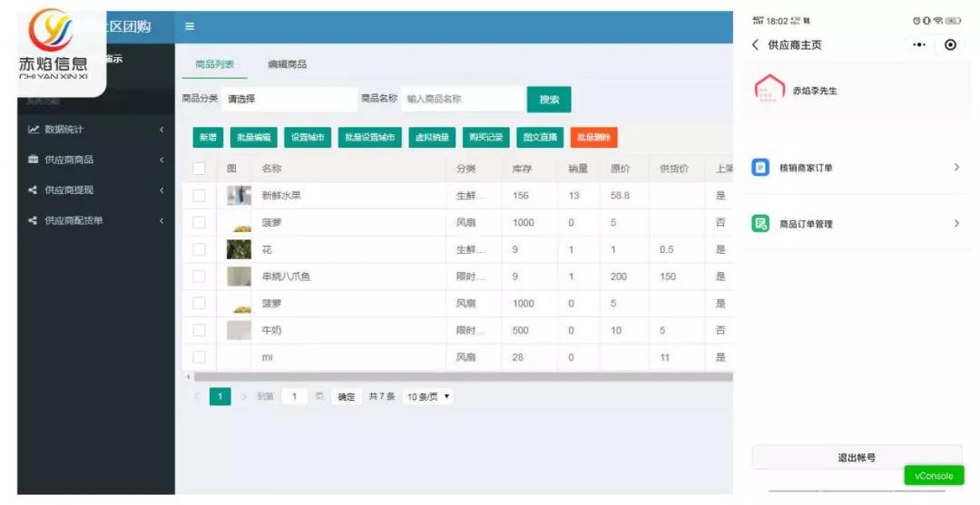Click the 供应商提现 share icon

pos(34,190)
